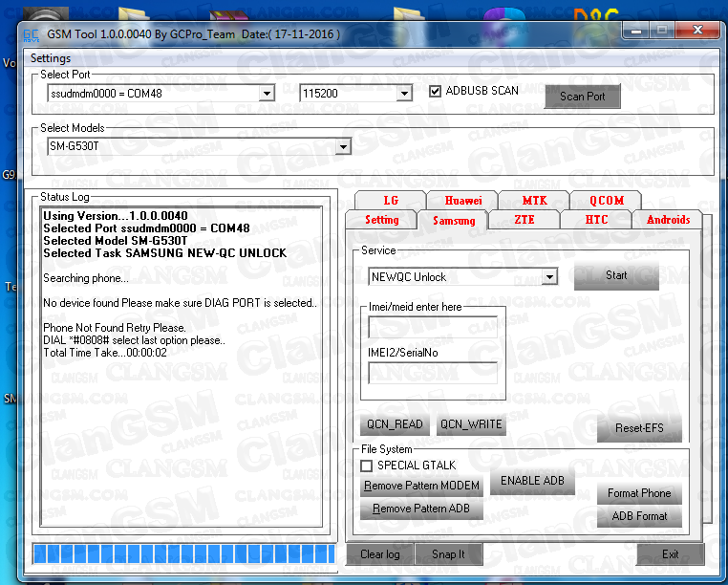Open the SM-G530T model dropdown
Image resolution: width=728 pixels, height=585 pixels.
(343, 147)
